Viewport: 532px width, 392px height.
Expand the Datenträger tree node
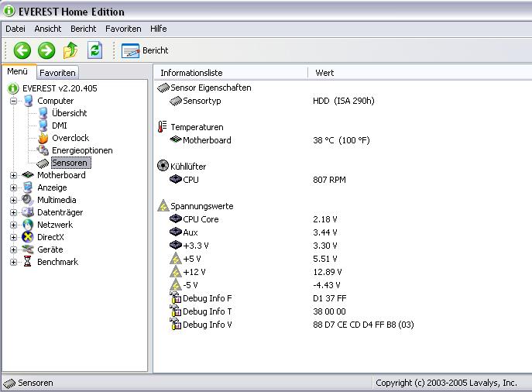click(13, 212)
